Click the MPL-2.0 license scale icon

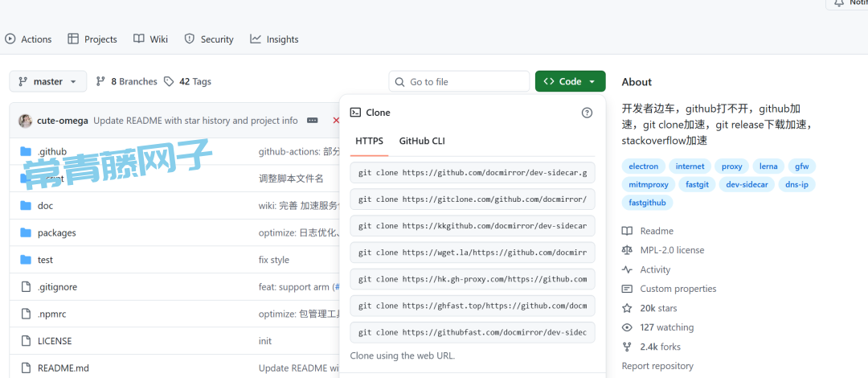[x=627, y=250]
